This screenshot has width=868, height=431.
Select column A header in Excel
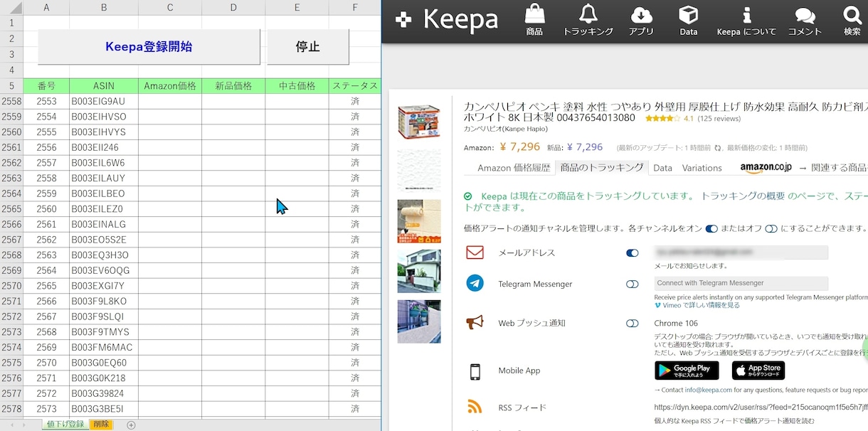(46, 8)
